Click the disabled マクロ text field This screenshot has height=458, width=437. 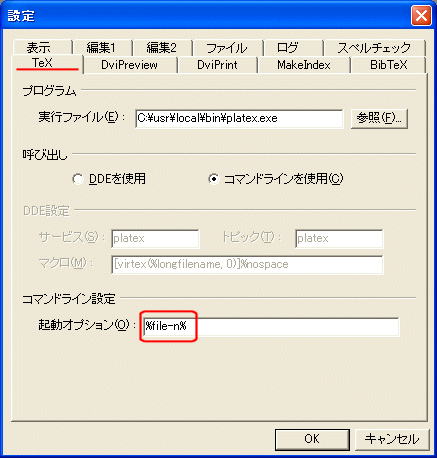tap(247, 264)
